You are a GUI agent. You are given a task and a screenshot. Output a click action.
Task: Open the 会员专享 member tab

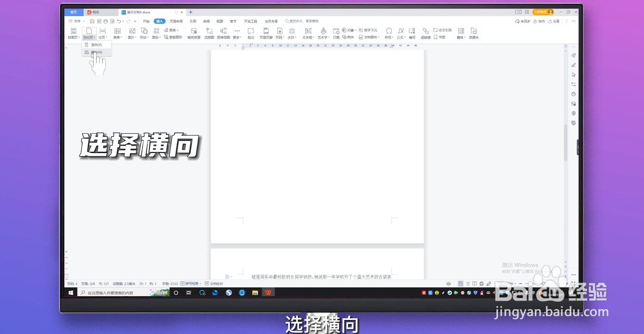(271, 21)
